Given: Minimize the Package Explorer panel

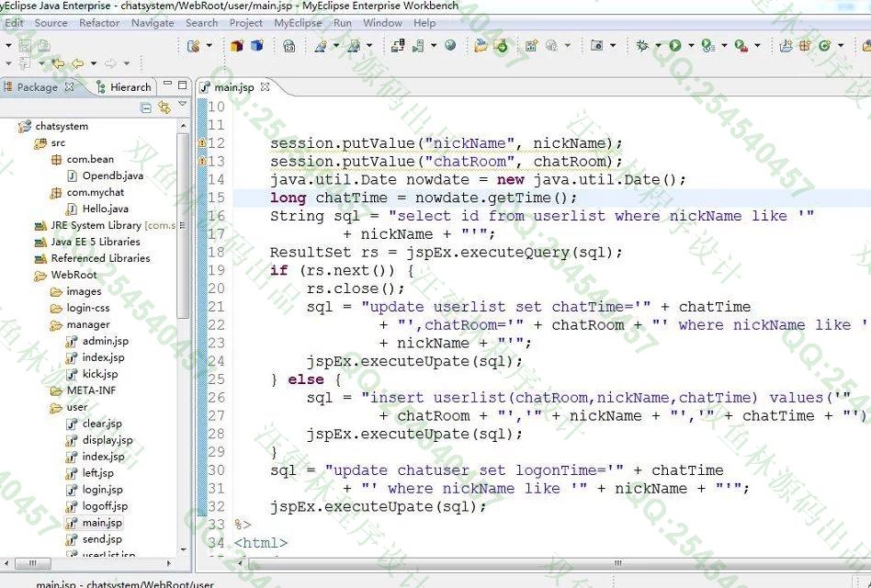Looking at the screenshot, I should tap(165, 86).
